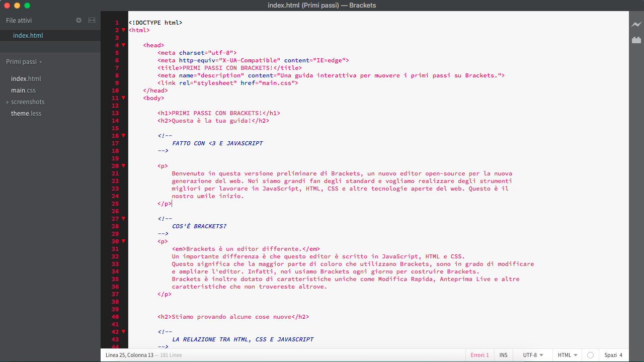
Task: Fold the body tag on line 11
Action: [x=123, y=98]
